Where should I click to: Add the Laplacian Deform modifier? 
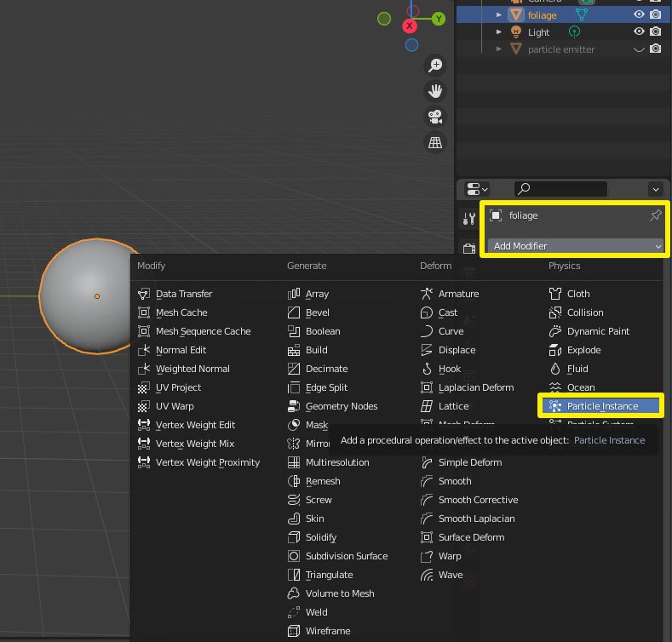point(467,387)
